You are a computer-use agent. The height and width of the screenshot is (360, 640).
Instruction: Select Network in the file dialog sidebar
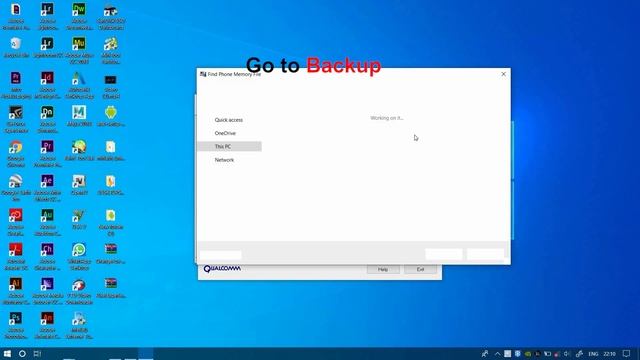pyautogui.click(x=224, y=160)
